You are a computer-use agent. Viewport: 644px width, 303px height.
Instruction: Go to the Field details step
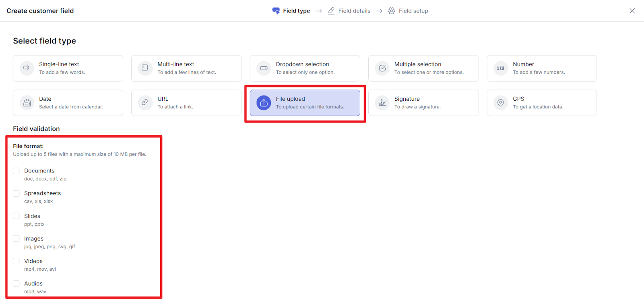(349, 11)
